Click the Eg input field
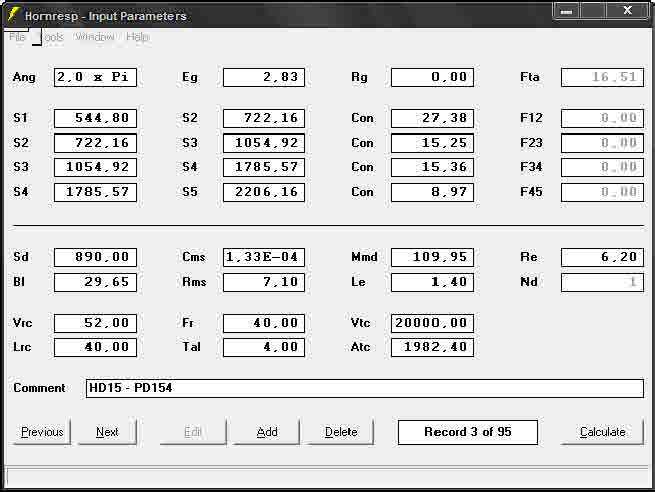655x492 pixels. (264, 77)
